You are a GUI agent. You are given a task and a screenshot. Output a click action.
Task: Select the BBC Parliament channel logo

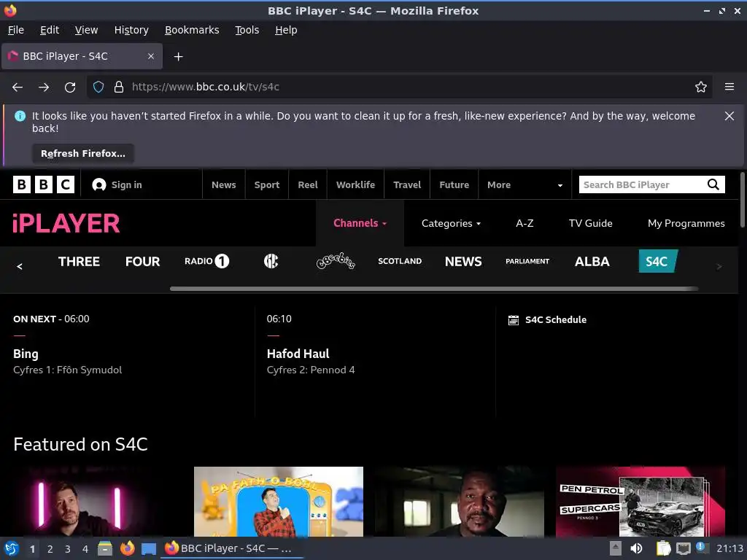(x=527, y=261)
